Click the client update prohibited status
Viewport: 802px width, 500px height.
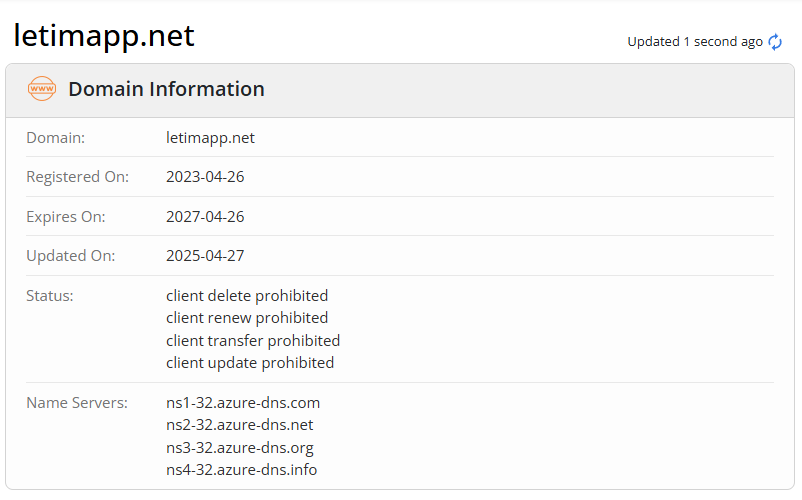[250, 362]
